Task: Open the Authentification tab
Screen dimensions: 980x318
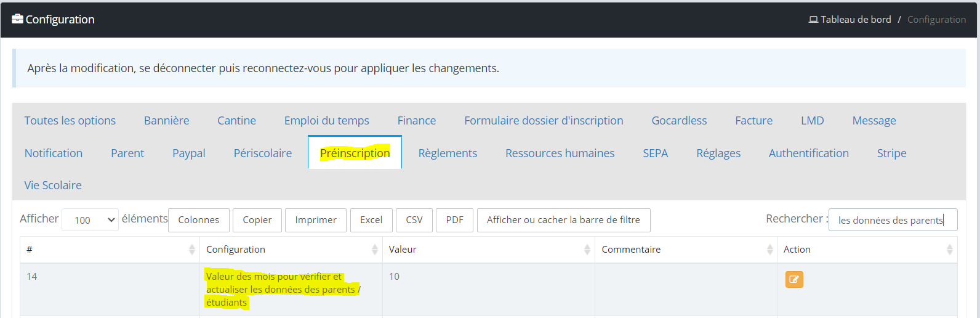Action: click(809, 153)
